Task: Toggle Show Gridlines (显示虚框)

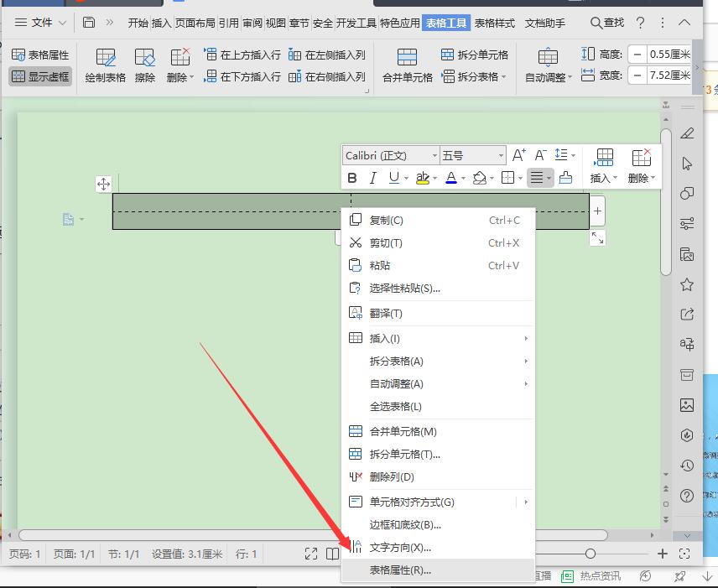Action: point(40,77)
